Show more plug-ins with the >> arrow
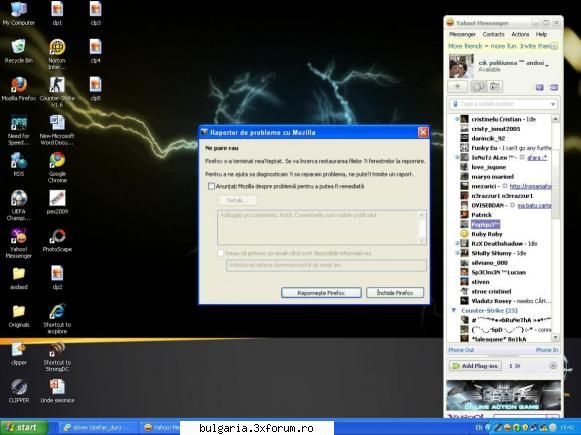Image resolution: width=581 pixels, height=435 pixels. [x=517, y=366]
